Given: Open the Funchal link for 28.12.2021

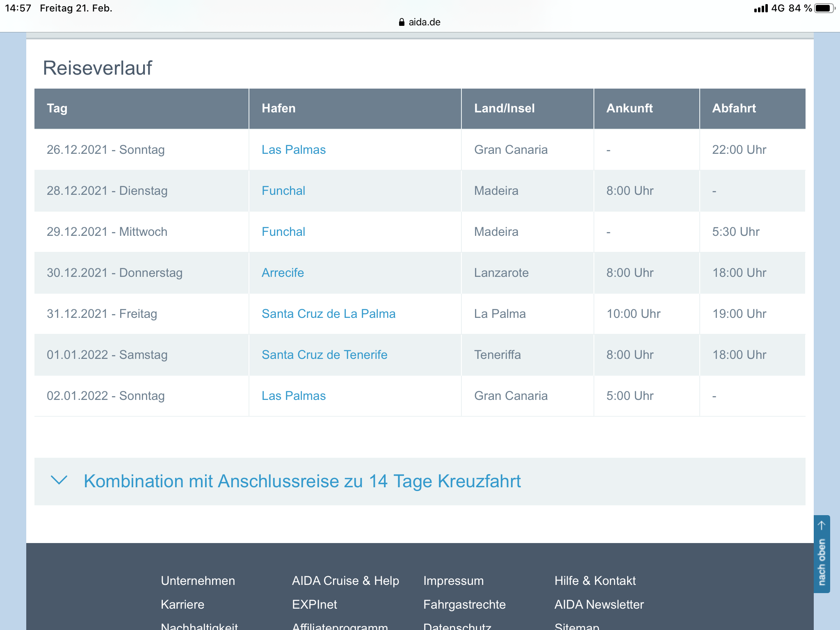Looking at the screenshot, I should pyautogui.click(x=283, y=191).
